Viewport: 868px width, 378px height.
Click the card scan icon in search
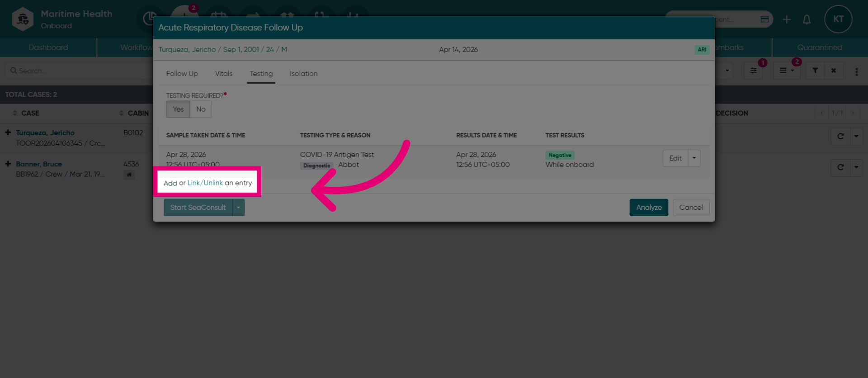(764, 19)
